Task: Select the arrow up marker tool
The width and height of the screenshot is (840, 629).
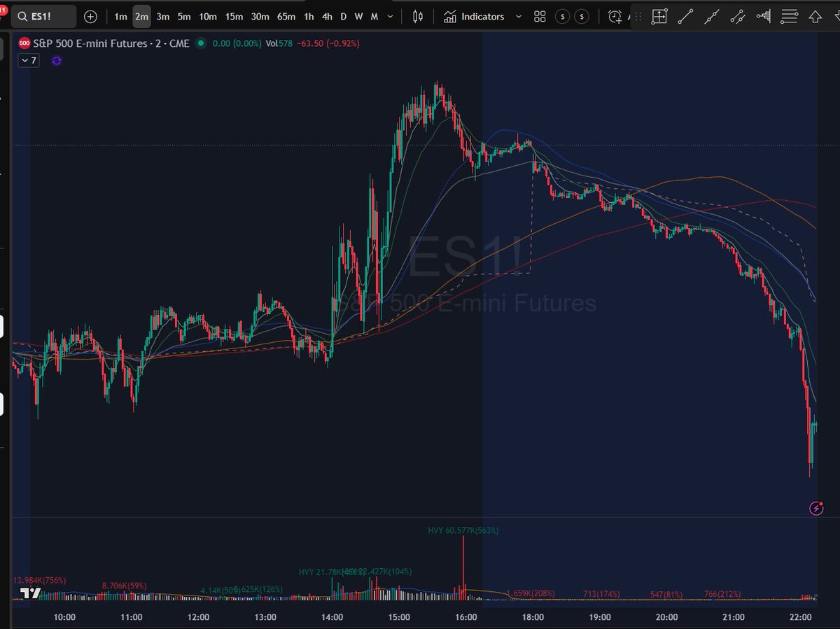Action: [x=815, y=16]
